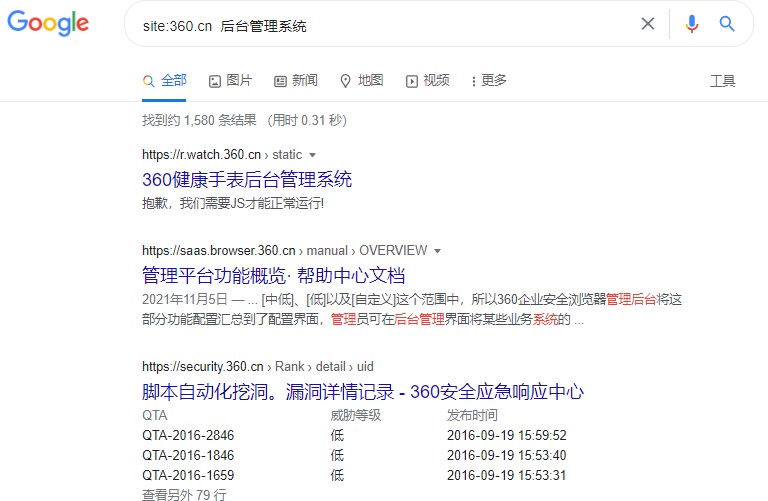
Task: Submit search with magnifier icon
Action: [x=727, y=24]
